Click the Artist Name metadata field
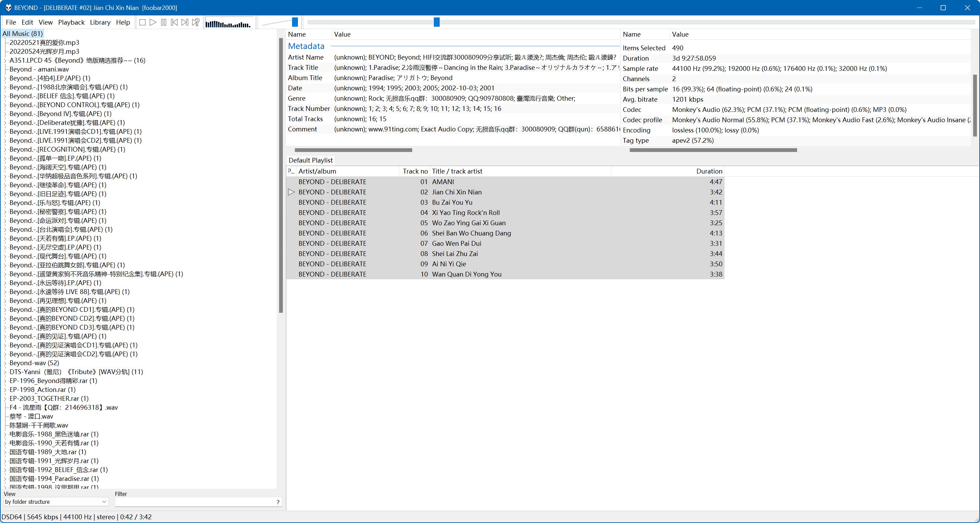The width and height of the screenshot is (980, 523). click(x=453, y=58)
